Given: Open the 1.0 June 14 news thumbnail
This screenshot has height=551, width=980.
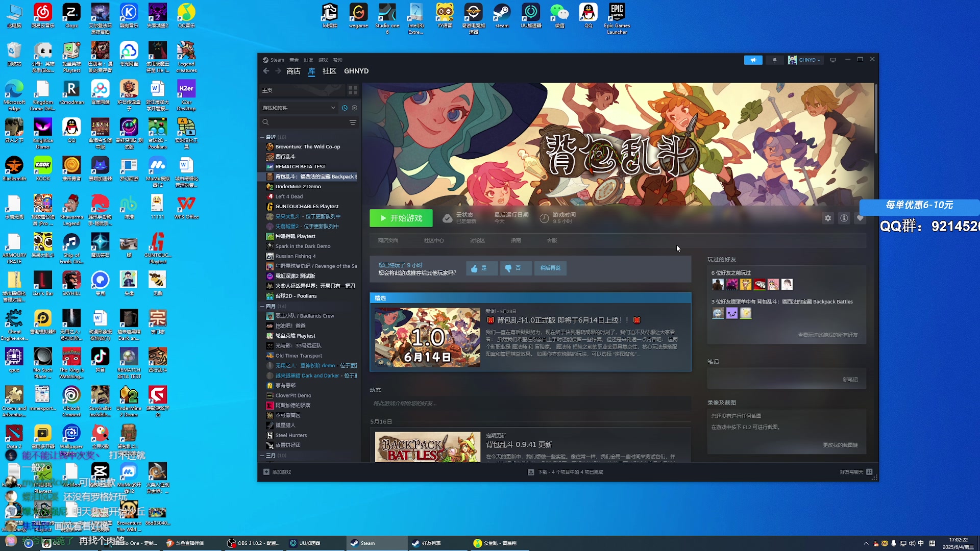Looking at the screenshot, I should (x=427, y=337).
